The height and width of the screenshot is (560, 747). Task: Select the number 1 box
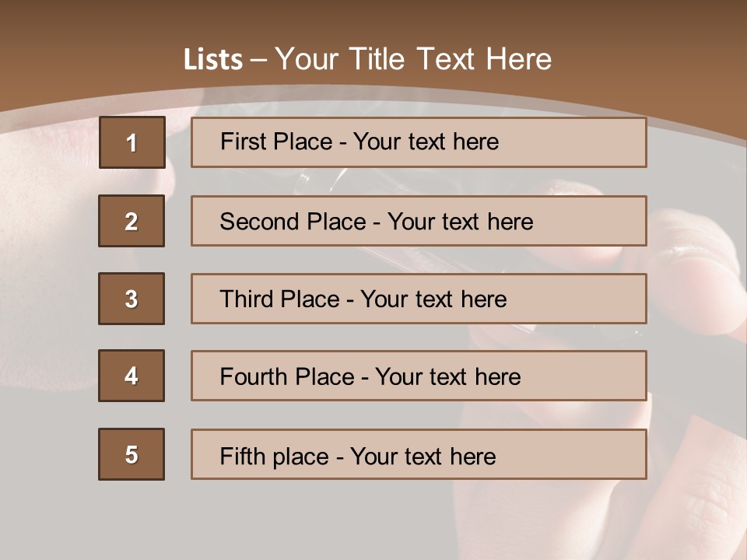click(132, 142)
